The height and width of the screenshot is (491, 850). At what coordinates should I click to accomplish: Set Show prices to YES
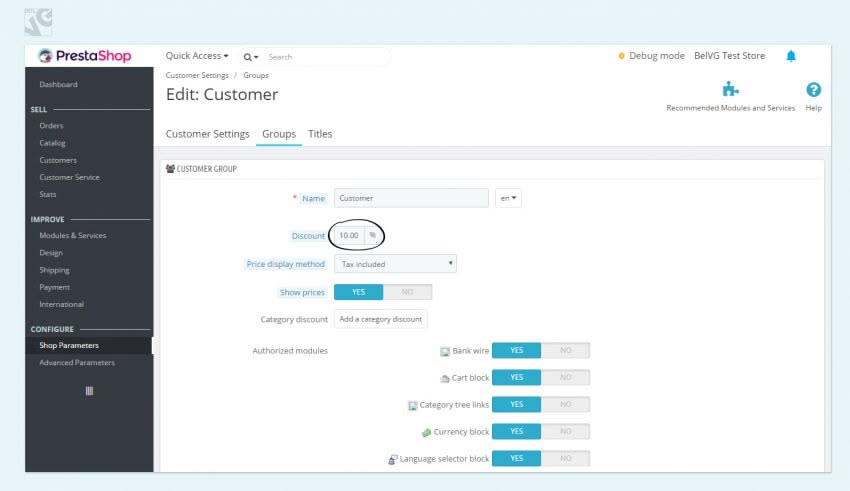point(358,292)
